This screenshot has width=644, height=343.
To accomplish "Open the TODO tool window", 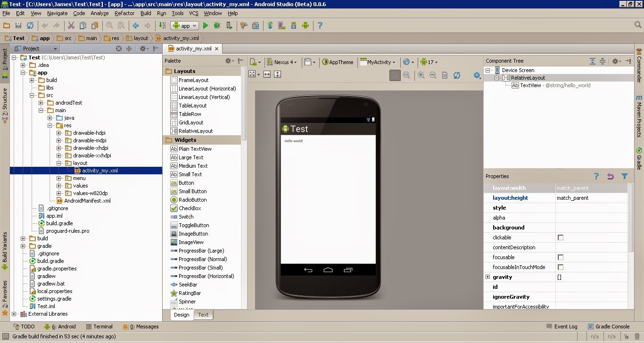I will (24, 327).
